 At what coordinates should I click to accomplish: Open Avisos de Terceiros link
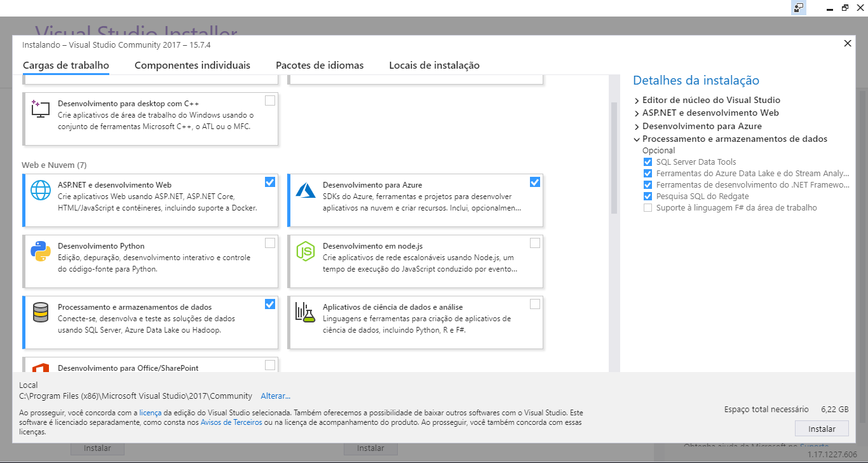point(231,422)
